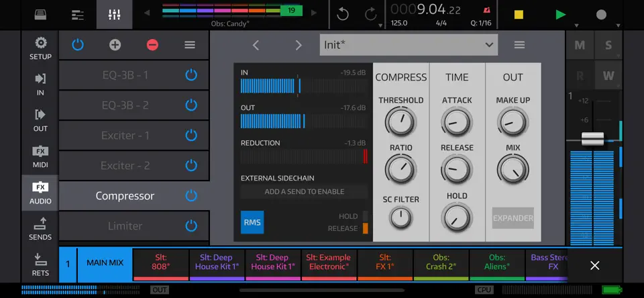Open the Init* preset dropdown
The height and width of the screenshot is (298, 644).
(x=409, y=45)
